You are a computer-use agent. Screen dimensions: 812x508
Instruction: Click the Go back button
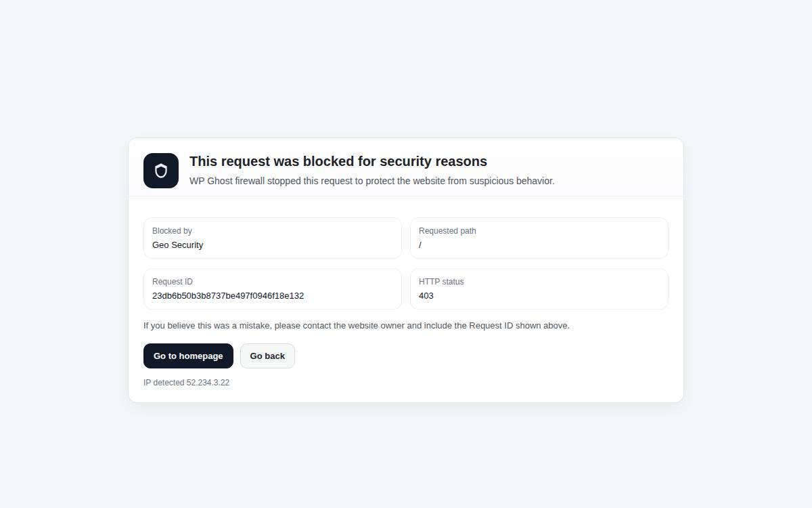(x=267, y=356)
